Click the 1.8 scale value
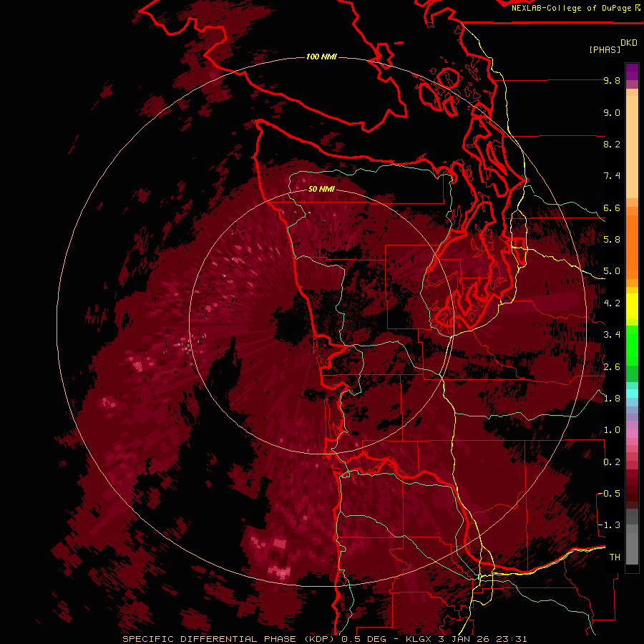Viewport: 644px width, 644px height. (612, 399)
